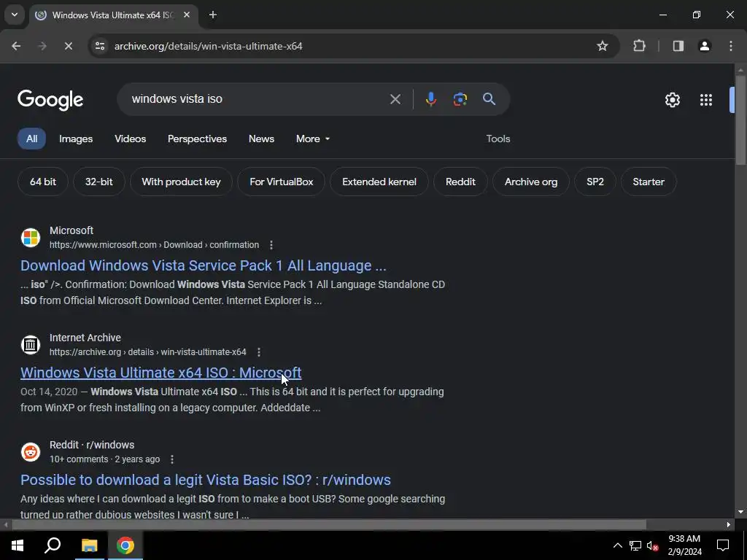Search by image with the Lens icon
Viewport: 747px width, 560px height.
click(x=460, y=99)
